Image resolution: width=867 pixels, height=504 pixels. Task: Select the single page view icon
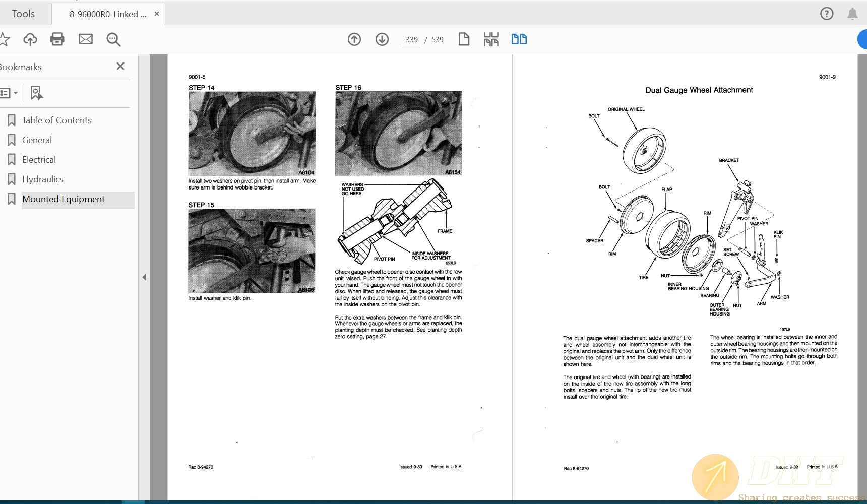[x=464, y=39]
